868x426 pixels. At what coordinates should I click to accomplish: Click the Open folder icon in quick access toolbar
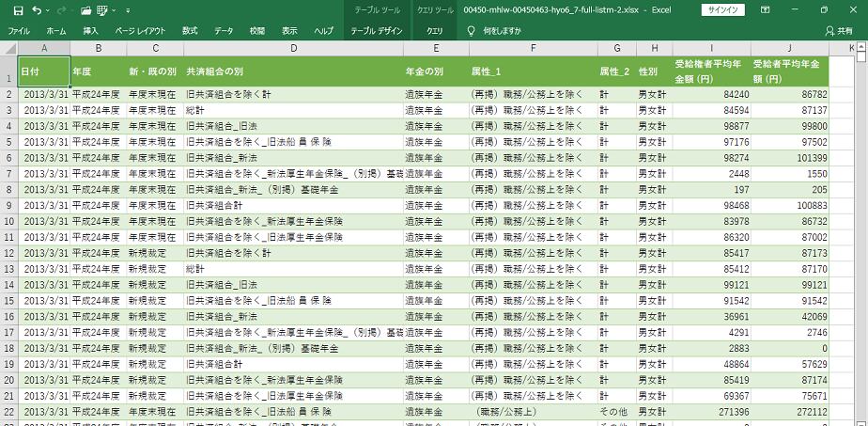85,10
